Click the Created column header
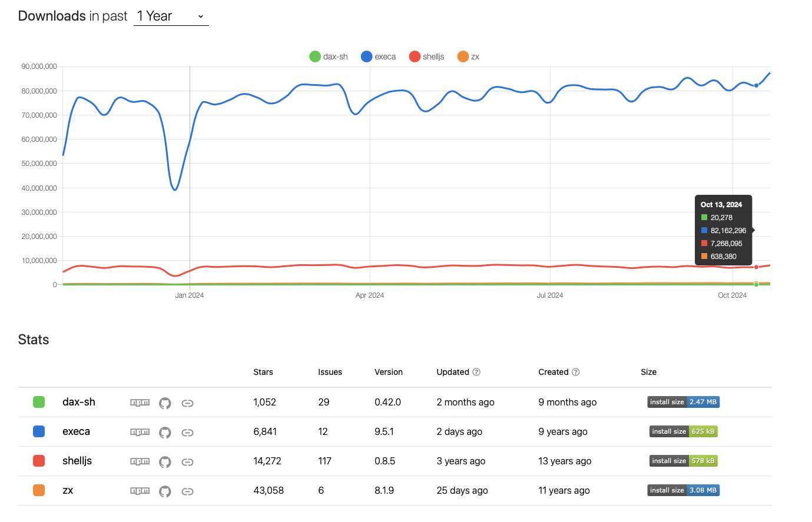Image resolution: width=812 pixels, height=522 pixels. coord(554,372)
